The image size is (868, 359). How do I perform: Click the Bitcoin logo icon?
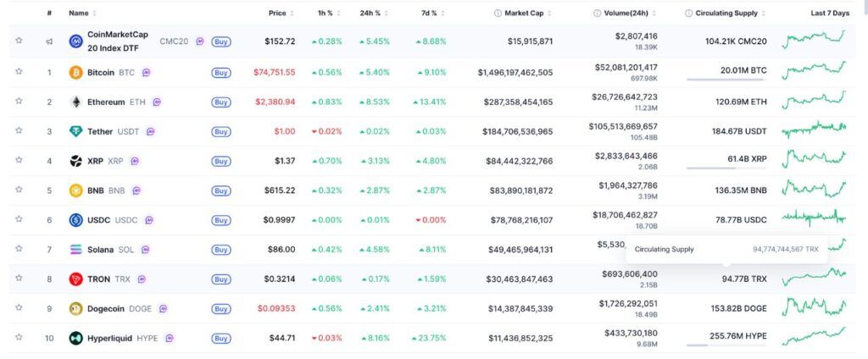(75, 73)
